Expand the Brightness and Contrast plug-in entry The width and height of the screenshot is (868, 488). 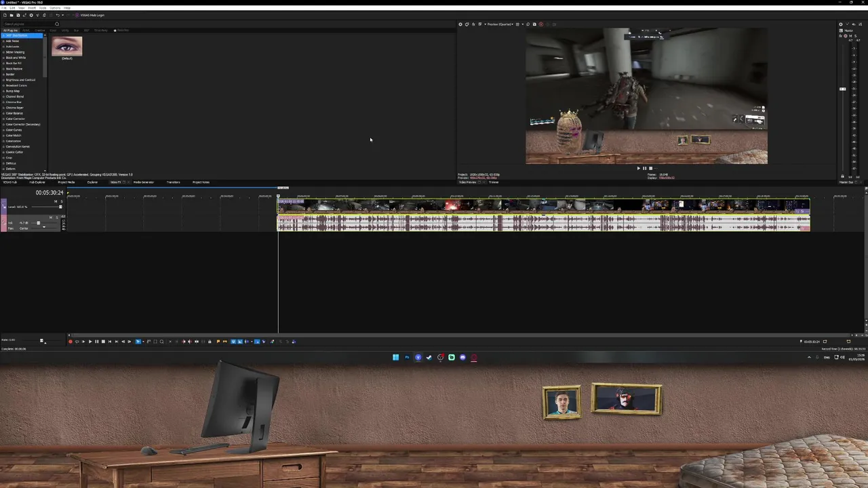tap(3, 80)
